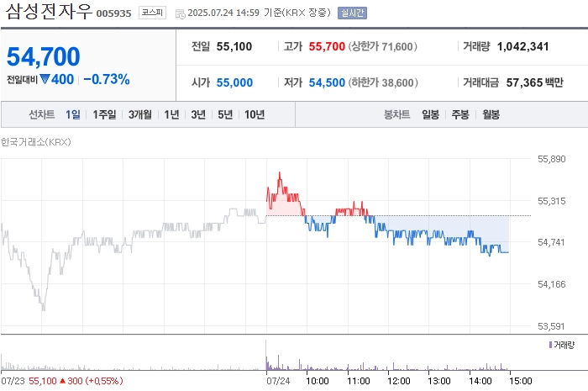Open the 주봉 candlestick chart

pyautogui.click(x=460, y=114)
